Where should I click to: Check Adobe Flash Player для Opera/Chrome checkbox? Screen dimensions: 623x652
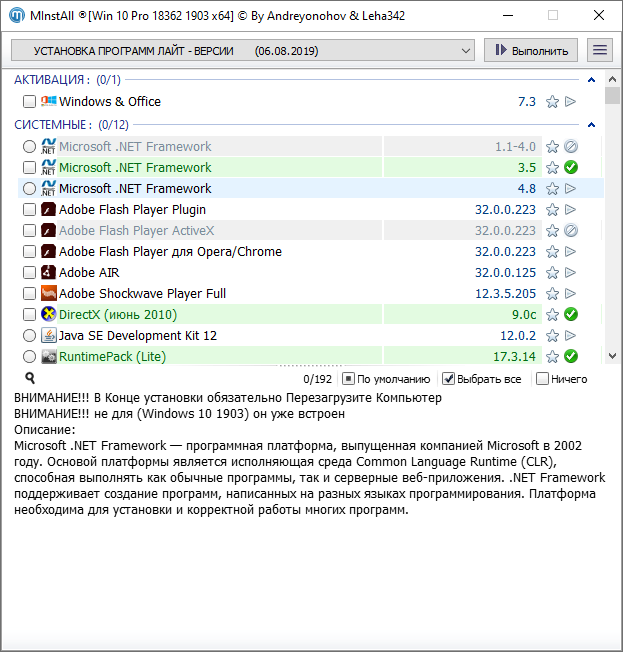(x=29, y=252)
